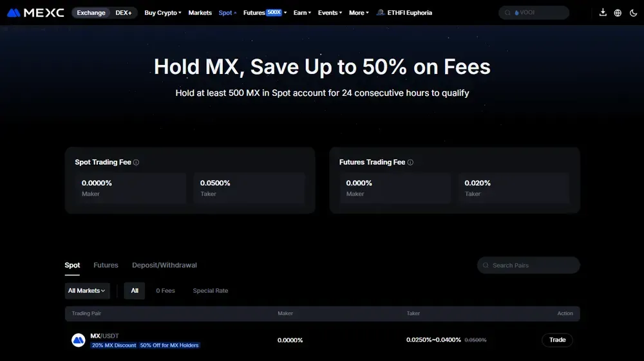
Task: Click the Futures Trading Fee info icon
Action: point(410,162)
